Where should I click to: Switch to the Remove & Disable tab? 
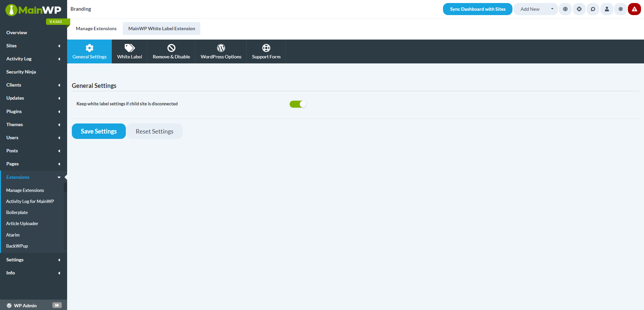pyautogui.click(x=171, y=52)
